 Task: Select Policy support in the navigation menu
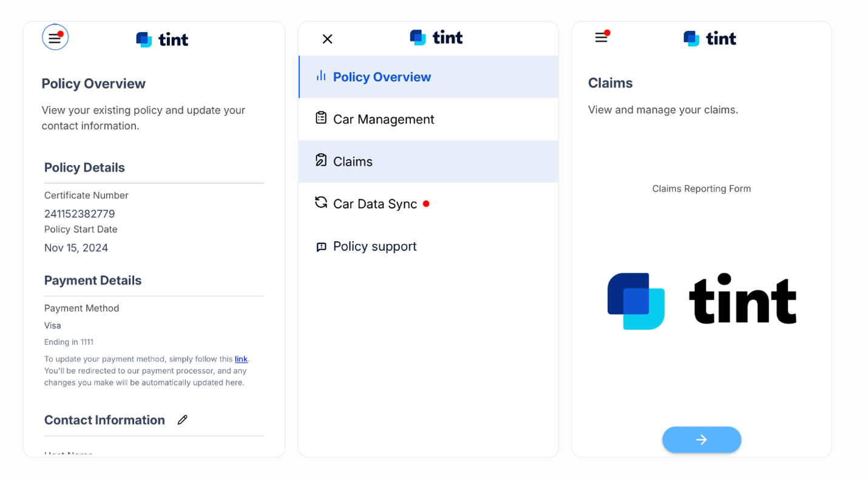tap(375, 246)
